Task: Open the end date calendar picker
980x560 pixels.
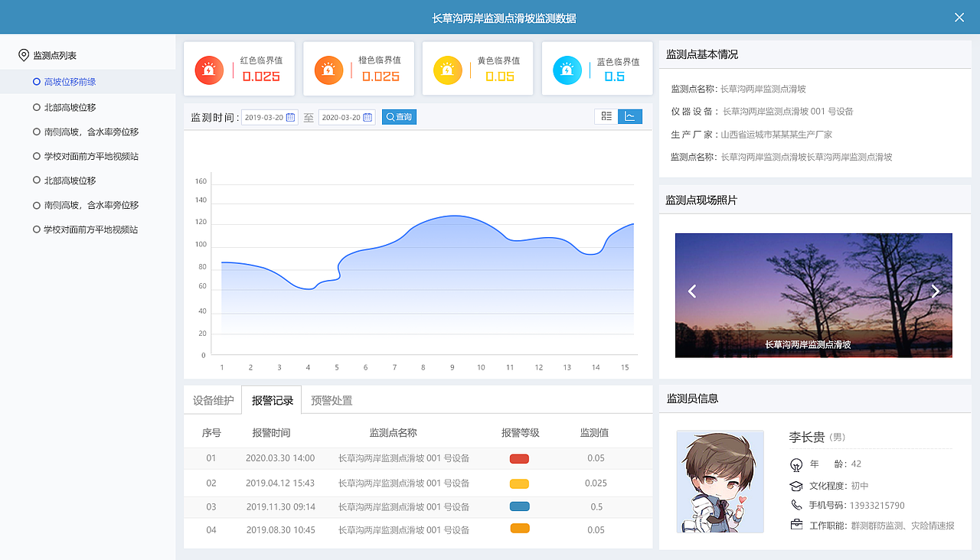Action: click(366, 117)
